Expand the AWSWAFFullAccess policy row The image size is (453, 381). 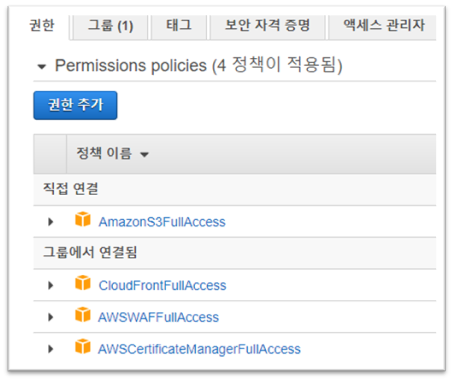click(x=51, y=317)
